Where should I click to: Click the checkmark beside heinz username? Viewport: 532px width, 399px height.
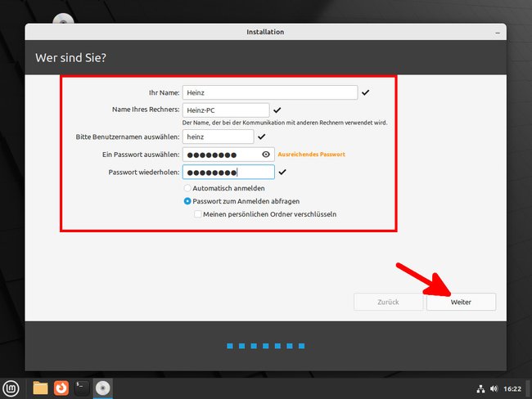[262, 137]
